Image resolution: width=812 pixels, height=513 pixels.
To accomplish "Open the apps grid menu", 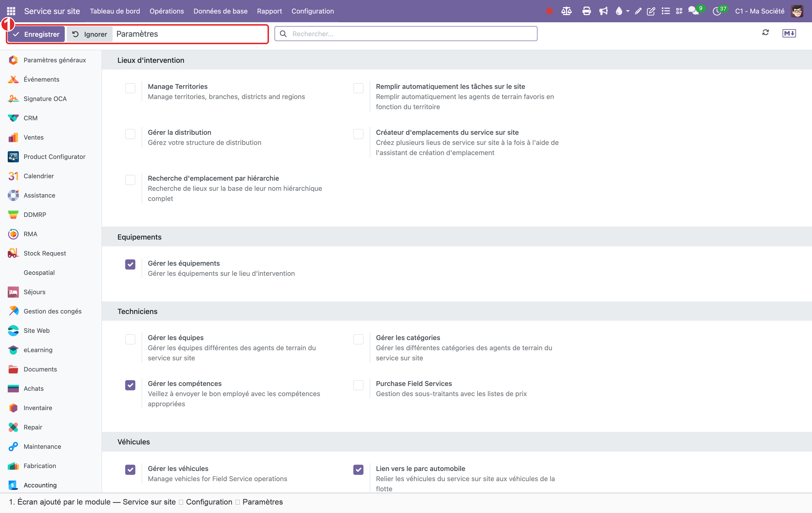I will 11,11.
